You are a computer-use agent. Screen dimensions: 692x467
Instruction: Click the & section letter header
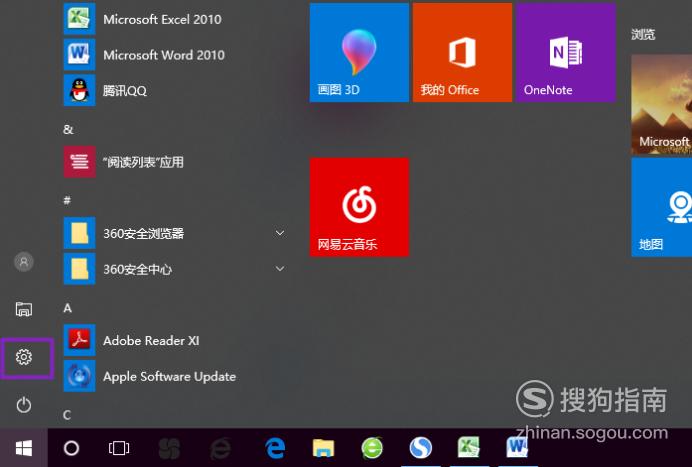point(68,129)
